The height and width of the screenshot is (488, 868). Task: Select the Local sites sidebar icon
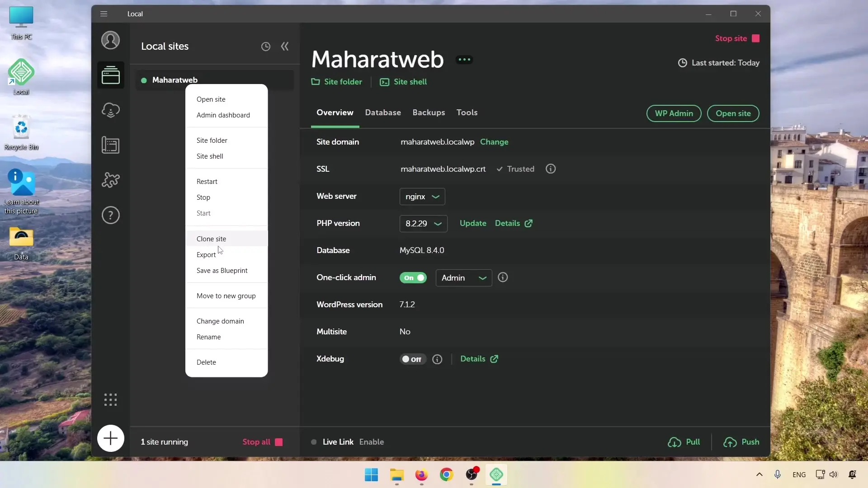click(110, 75)
